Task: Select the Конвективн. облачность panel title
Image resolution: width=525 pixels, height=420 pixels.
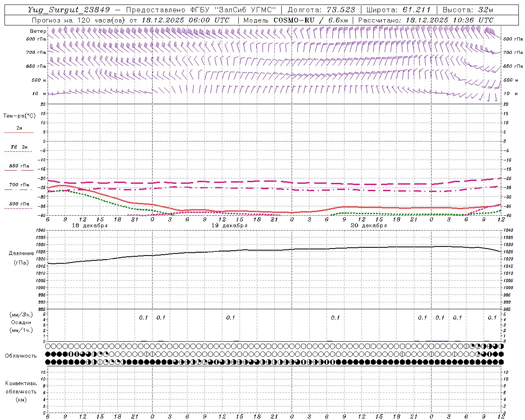Action: pos(21,387)
